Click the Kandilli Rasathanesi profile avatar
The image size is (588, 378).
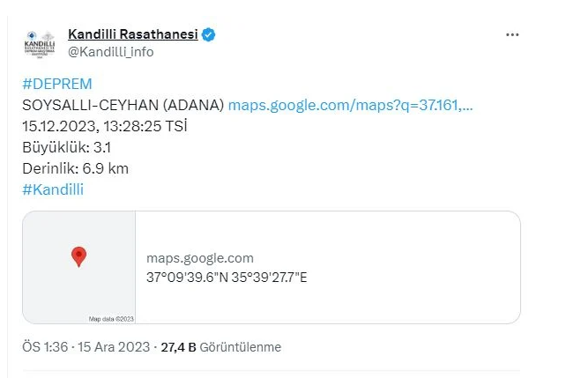click(41, 43)
